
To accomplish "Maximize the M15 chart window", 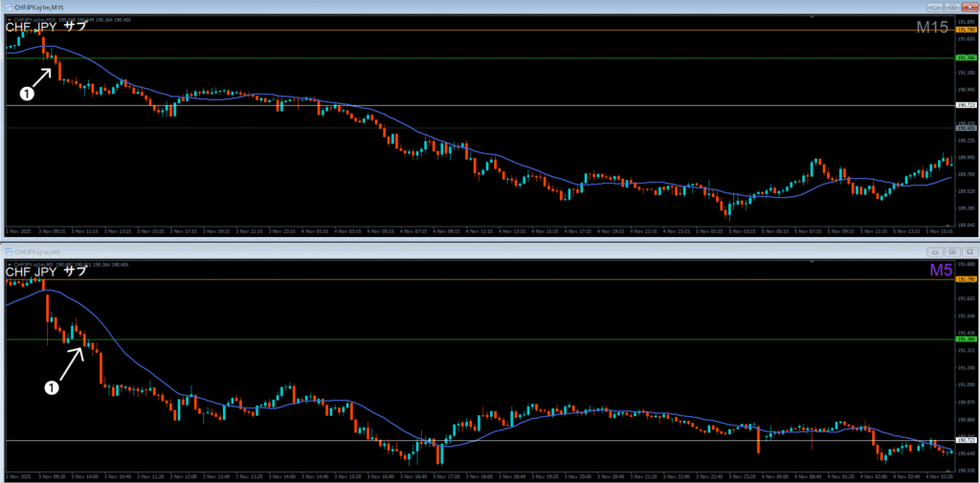I will tap(951, 8).
